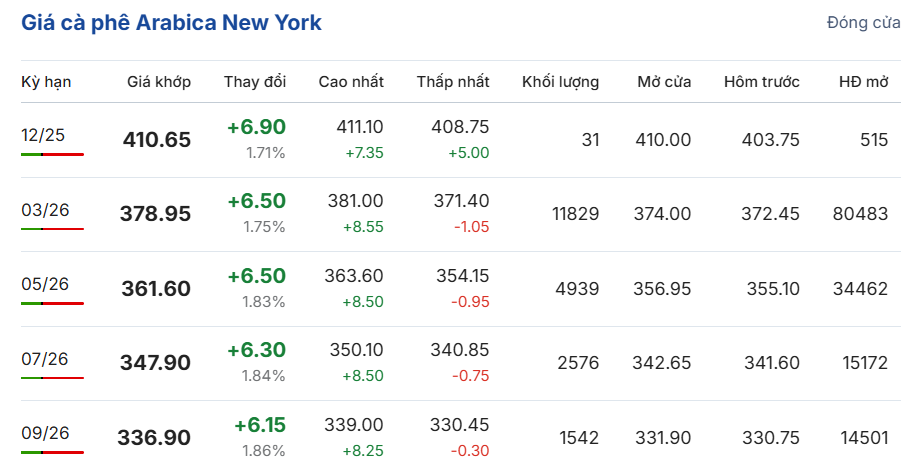924x468 pixels.
Task: Click the "Giá cà phê Arabica New York" title
Action: [171, 22]
